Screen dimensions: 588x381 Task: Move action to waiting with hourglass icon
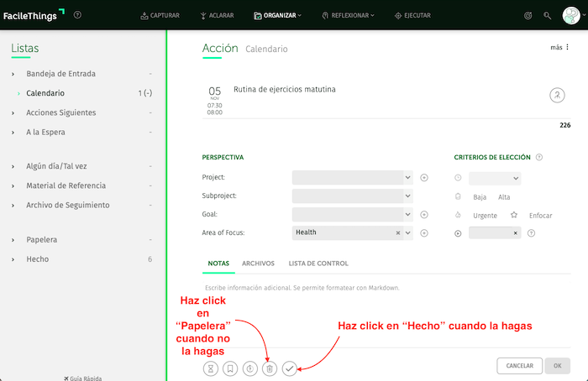(x=211, y=368)
